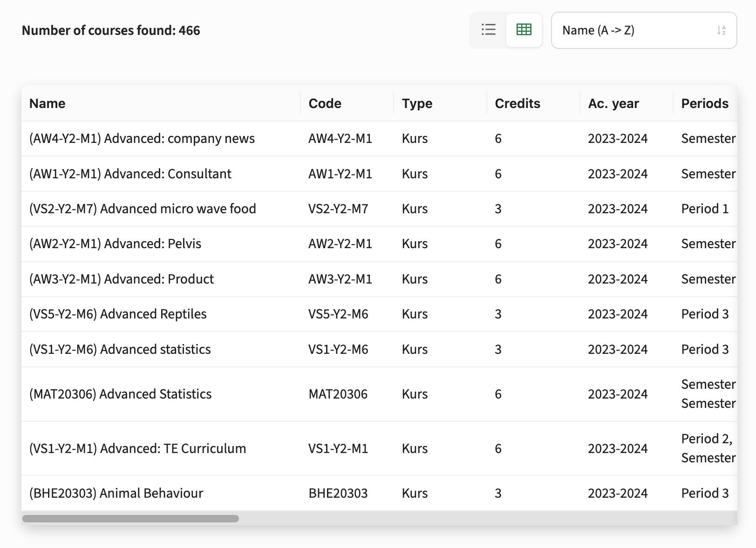Screen dimensions: 756x548
Task: Click the sort A-Z arrow icon
Action: tap(722, 30)
